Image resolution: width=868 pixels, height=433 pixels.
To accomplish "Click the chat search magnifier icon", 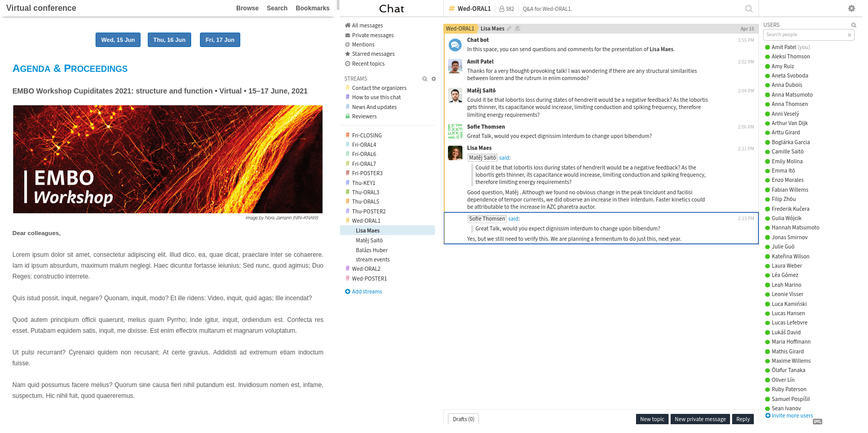I will click(749, 9).
